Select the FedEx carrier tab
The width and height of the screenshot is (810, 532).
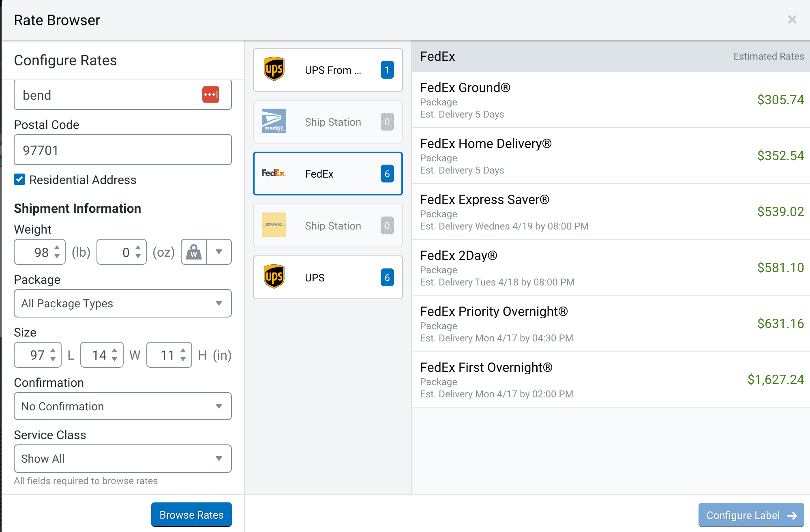[328, 174]
